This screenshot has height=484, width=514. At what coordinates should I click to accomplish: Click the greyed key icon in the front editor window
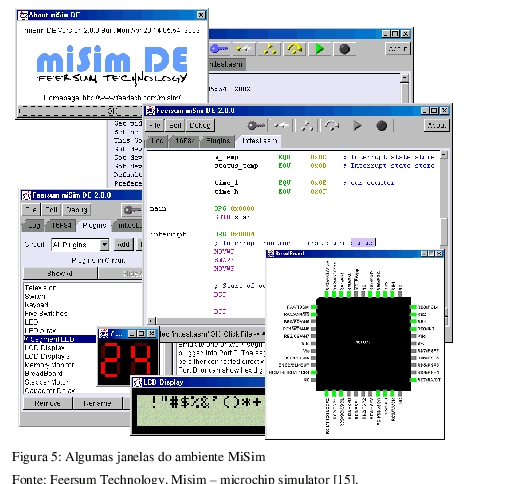click(256, 126)
